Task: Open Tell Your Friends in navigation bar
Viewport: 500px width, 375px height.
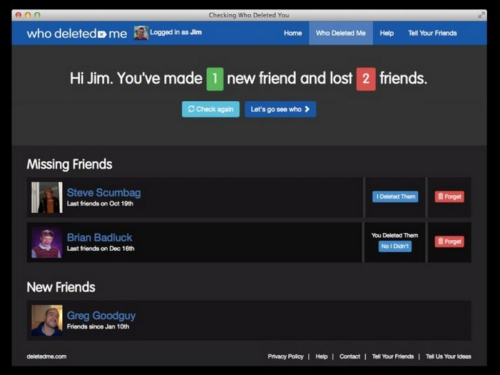Action: coord(432,33)
